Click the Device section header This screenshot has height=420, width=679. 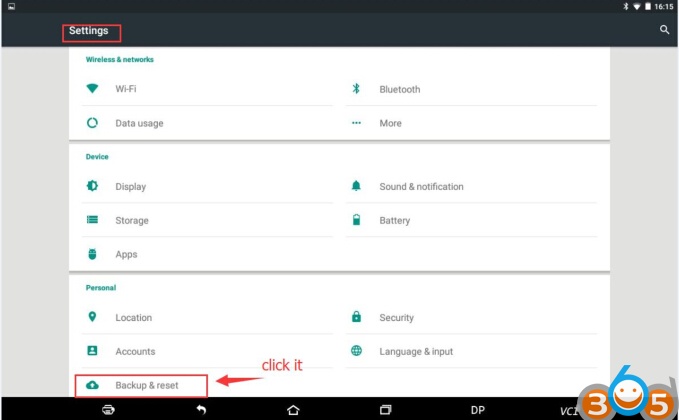[97, 156]
